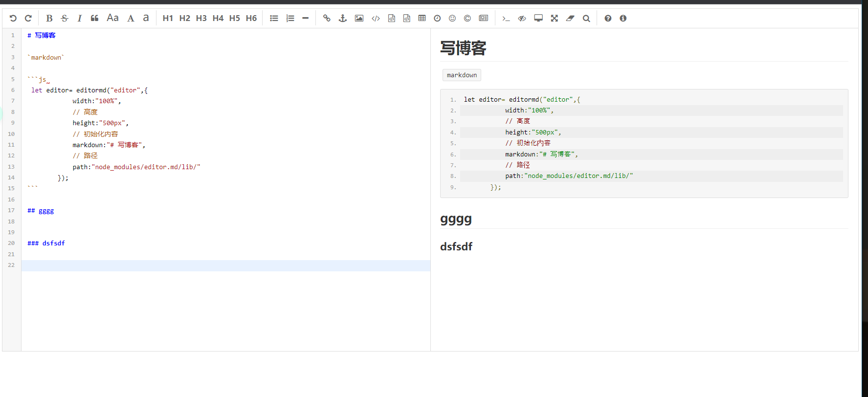
Task: Clear the editor with the eraser icon
Action: [570, 18]
